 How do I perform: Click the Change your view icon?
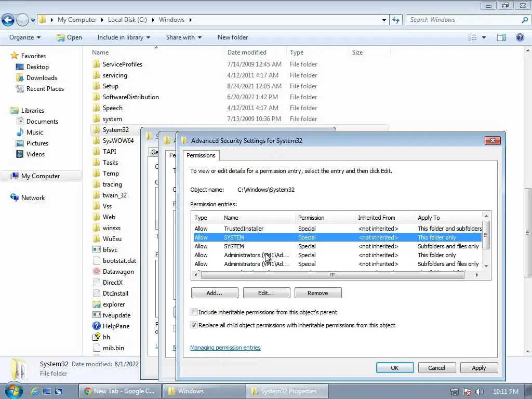472,37
